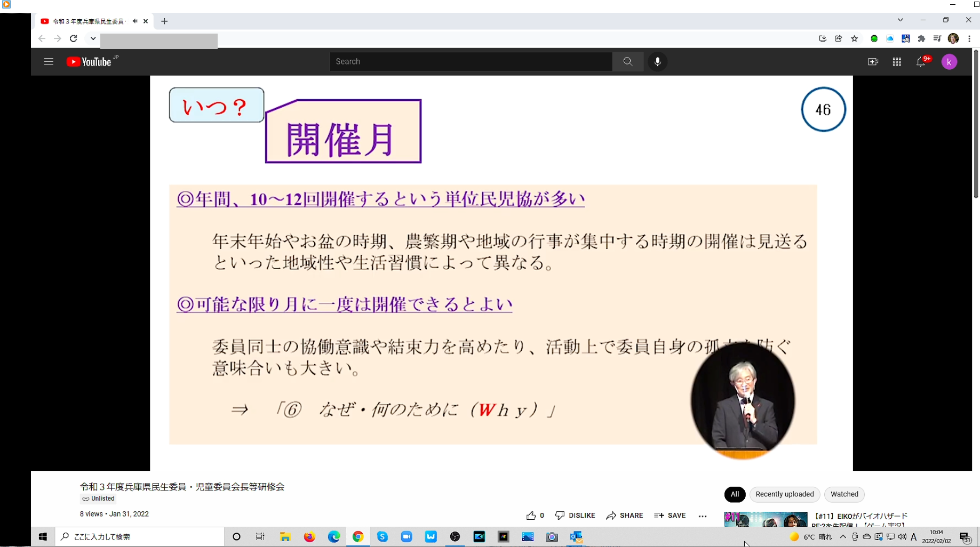This screenshot has height=547, width=980.
Task: Click the SHARE button
Action: click(625, 516)
